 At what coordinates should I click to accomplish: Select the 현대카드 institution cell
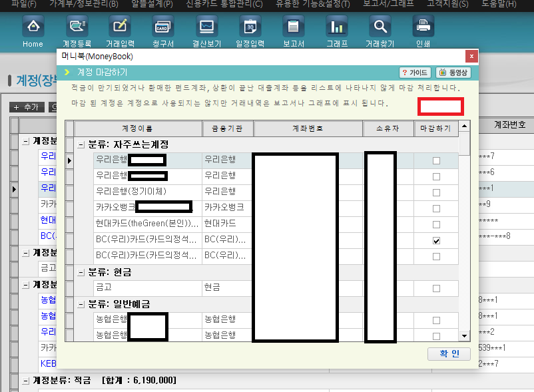click(227, 224)
